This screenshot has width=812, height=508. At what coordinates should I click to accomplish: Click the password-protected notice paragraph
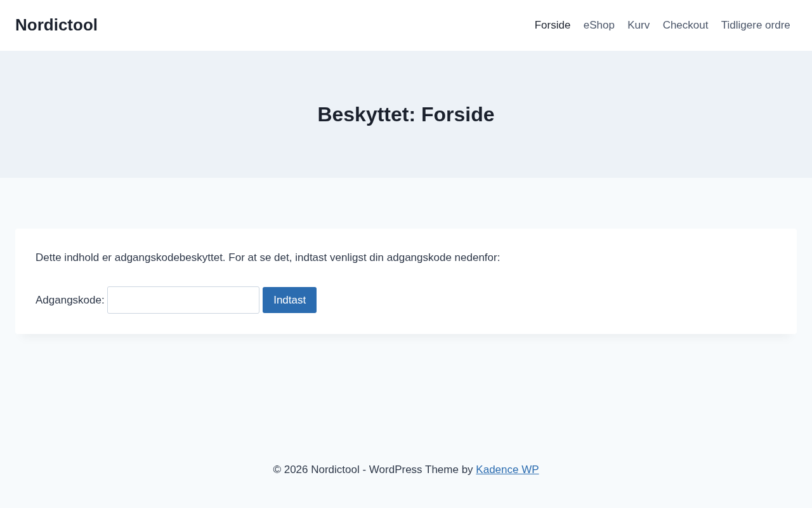pyautogui.click(x=268, y=258)
